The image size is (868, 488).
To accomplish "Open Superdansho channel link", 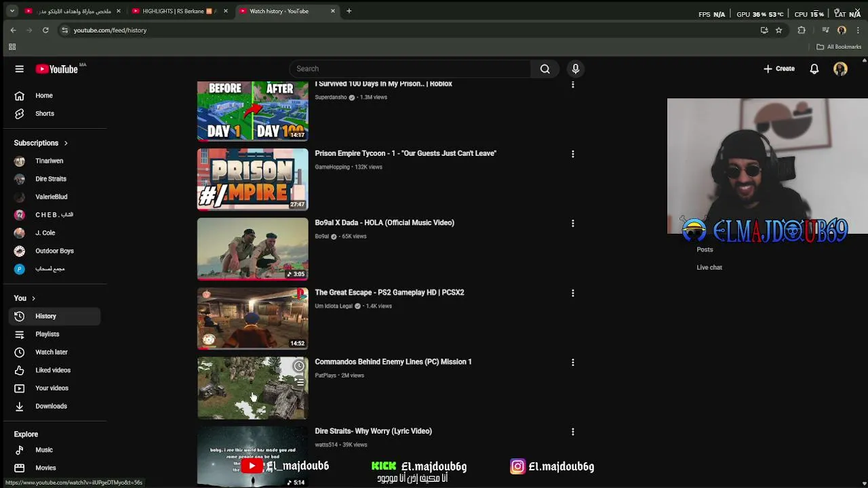I will (331, 98).
